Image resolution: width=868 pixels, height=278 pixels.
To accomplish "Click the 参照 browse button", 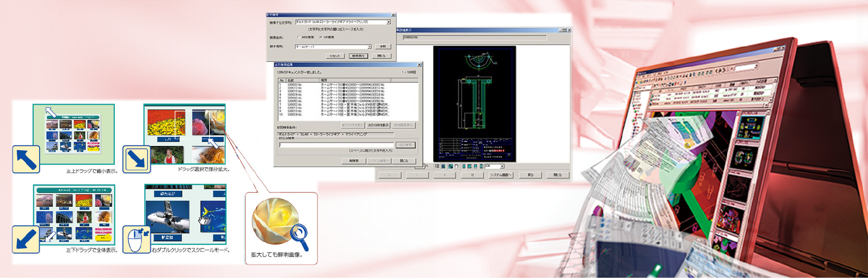I will click(383, 46).
